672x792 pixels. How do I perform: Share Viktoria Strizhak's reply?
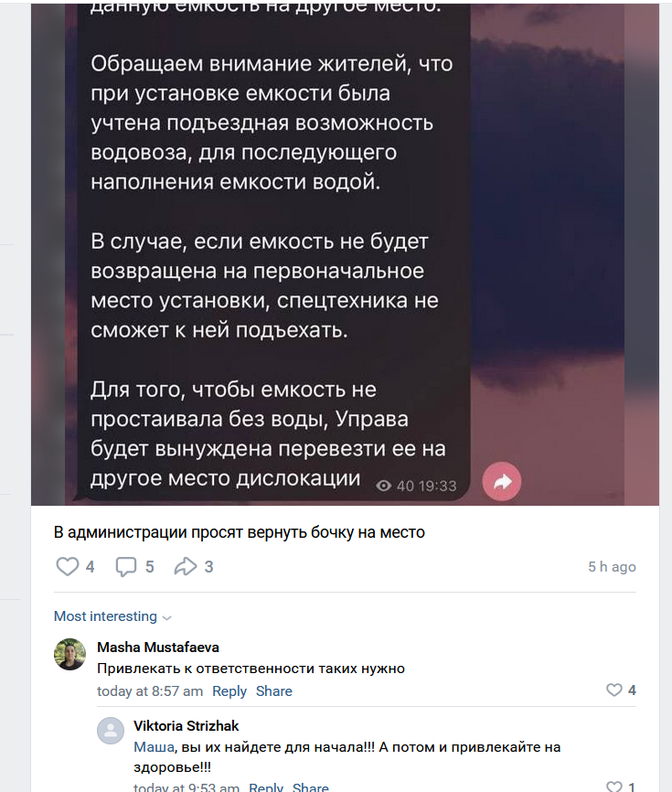point(311,787)
